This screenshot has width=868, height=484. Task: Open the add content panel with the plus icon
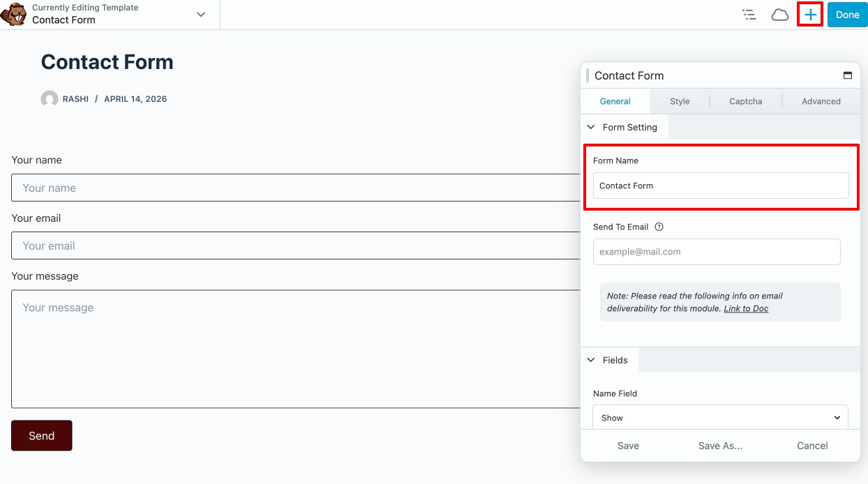[x=809, y=14]
